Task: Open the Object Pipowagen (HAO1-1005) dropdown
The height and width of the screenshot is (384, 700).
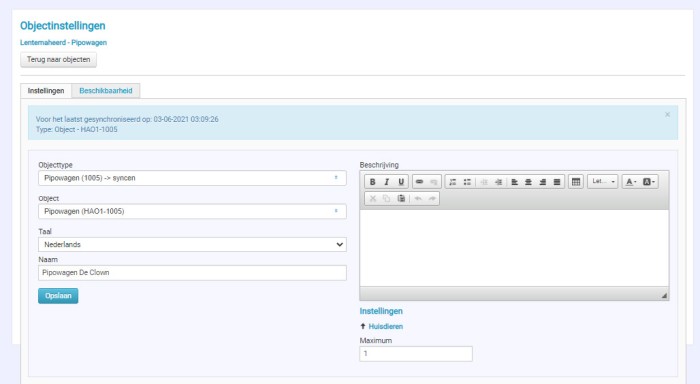Action: tap(192, 211)
